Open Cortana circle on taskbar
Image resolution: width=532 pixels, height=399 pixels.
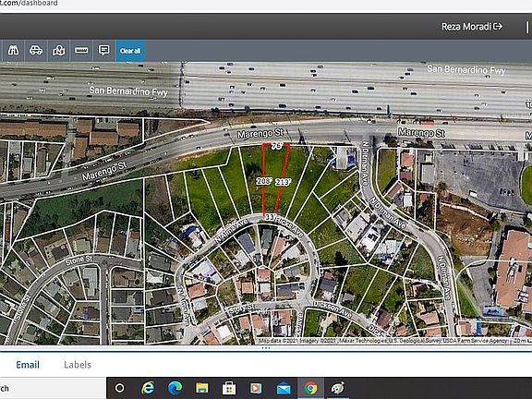point(119,388)
